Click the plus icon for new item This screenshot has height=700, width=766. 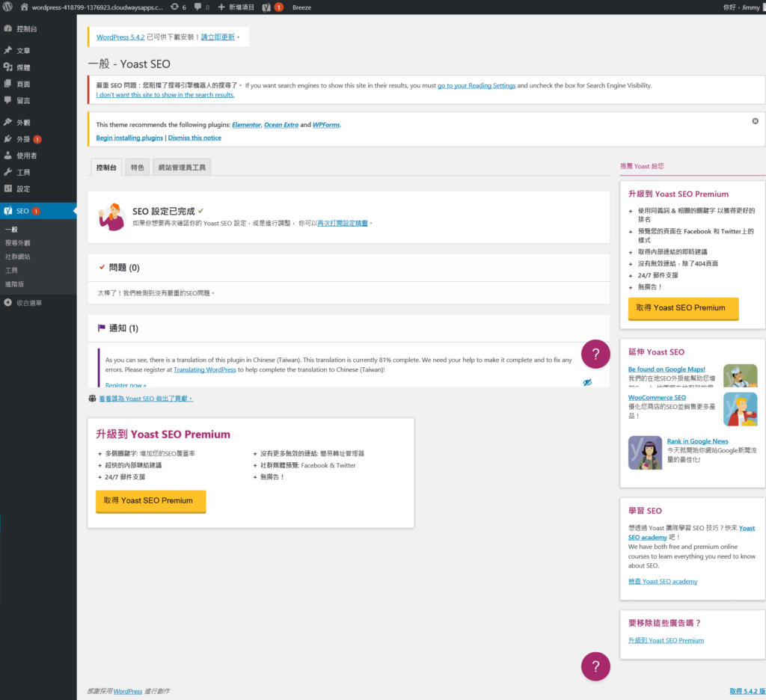click(x=221, y=7)
